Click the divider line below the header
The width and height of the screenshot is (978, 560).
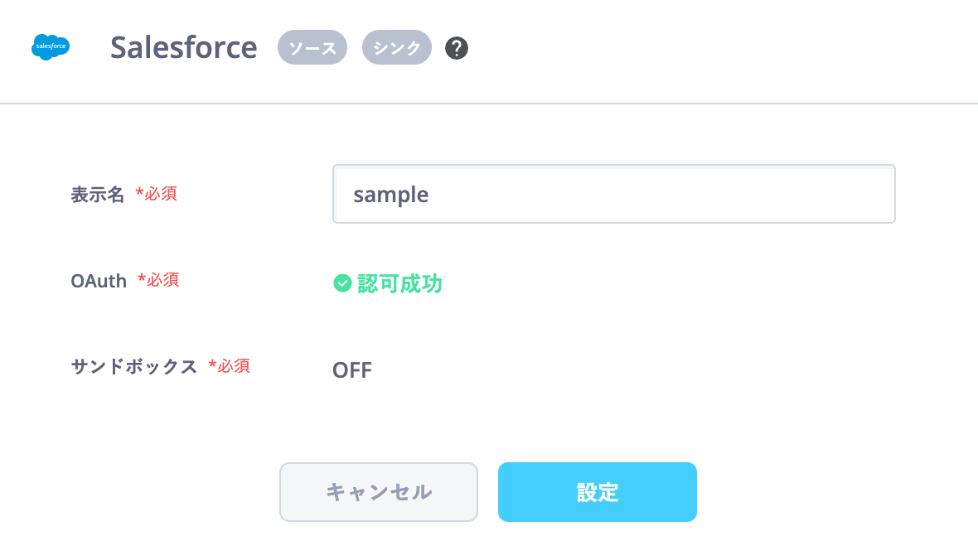tap(489, 104)
